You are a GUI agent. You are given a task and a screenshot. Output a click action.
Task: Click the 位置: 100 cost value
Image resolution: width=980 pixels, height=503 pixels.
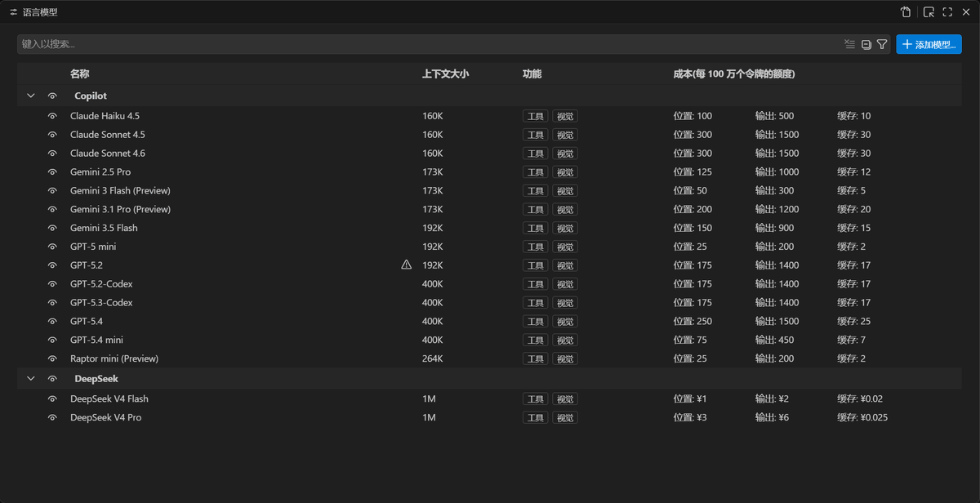coord(693,116)
